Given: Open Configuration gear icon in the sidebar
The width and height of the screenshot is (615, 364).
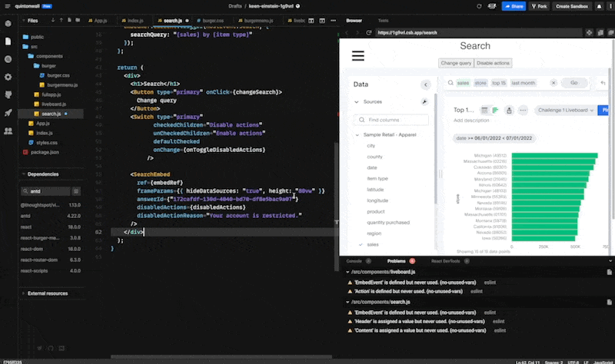Looking at the screenshot, I should (x=8, y=78).
